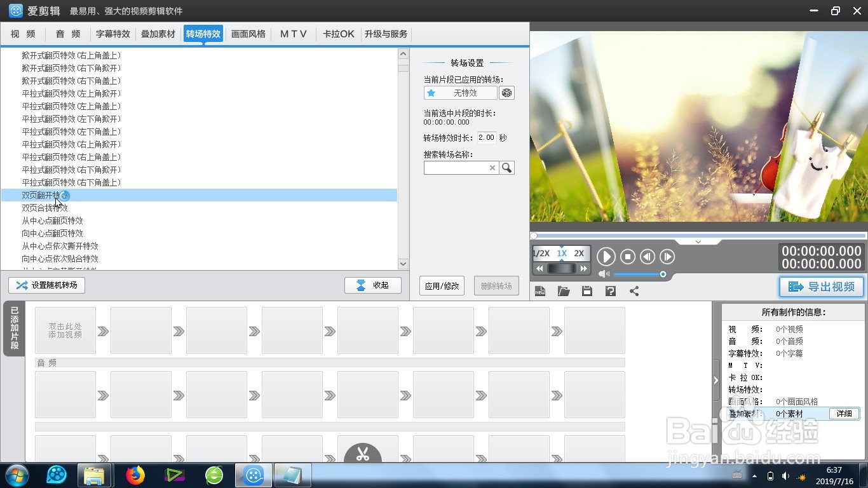Open help via the question mark icon

click(609, 290)
